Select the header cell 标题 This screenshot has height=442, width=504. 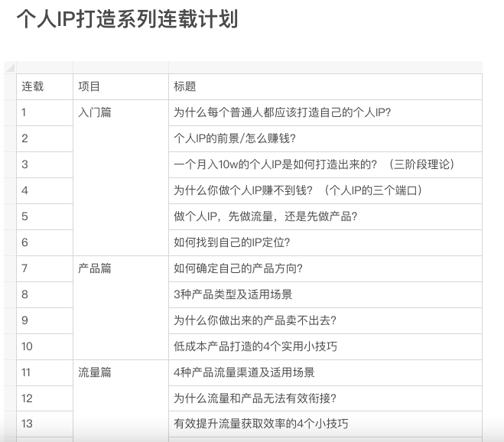tap(325, 86)
